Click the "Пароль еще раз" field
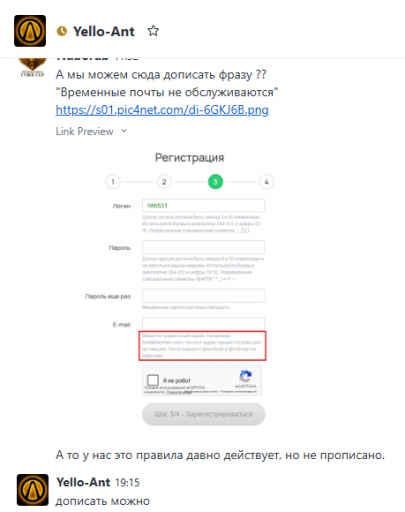The height and width of the screenshot is (512, 405). coord(204,296)
